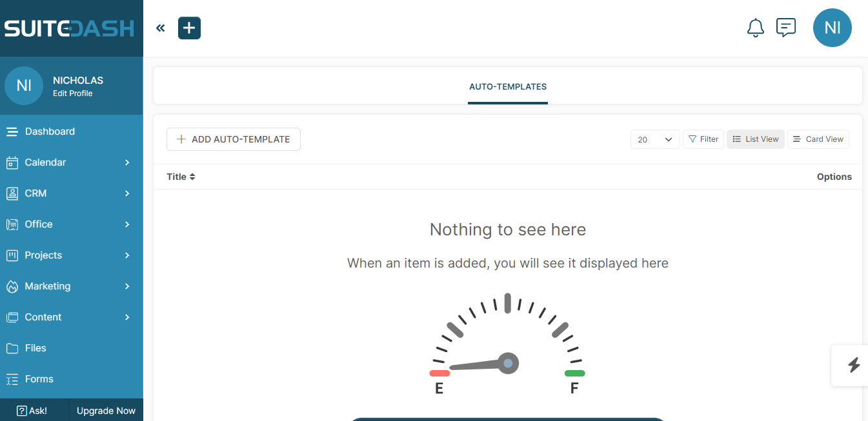Click the CRM sidebar icon
This screenshot has height=421, width=868.
(12, 193)
